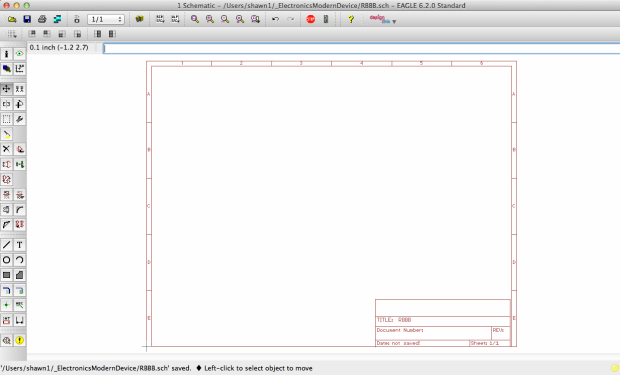Undo the last action
The image size is (620, 375).
(x=275, y=19)
